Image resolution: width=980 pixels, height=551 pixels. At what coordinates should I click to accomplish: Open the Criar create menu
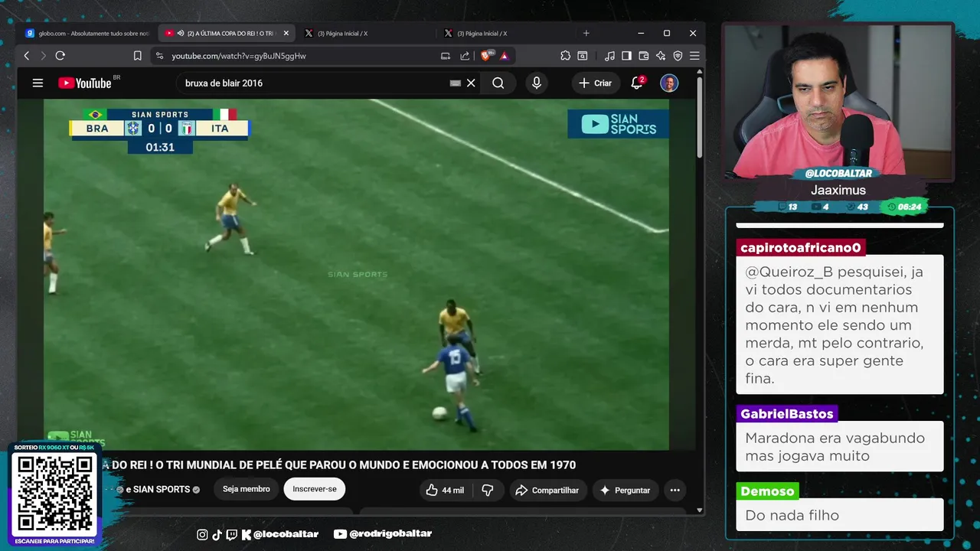click(596, 83)
